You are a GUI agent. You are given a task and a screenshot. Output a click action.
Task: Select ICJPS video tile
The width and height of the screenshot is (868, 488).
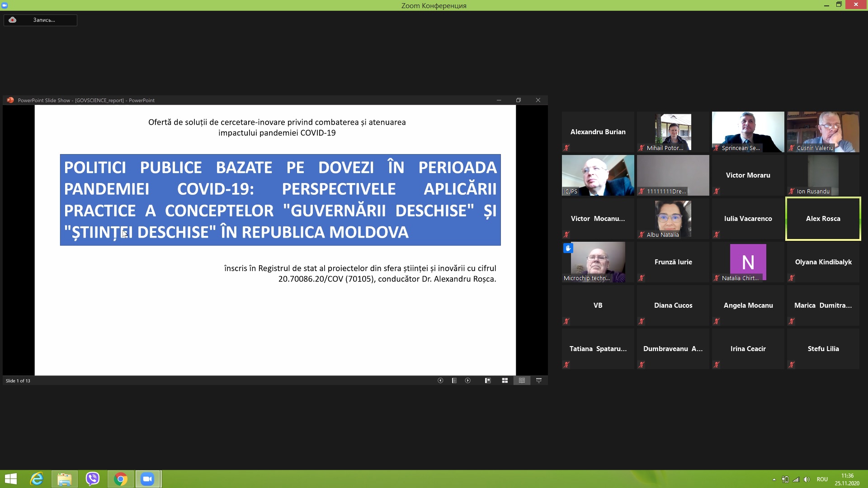click(598, 175)
